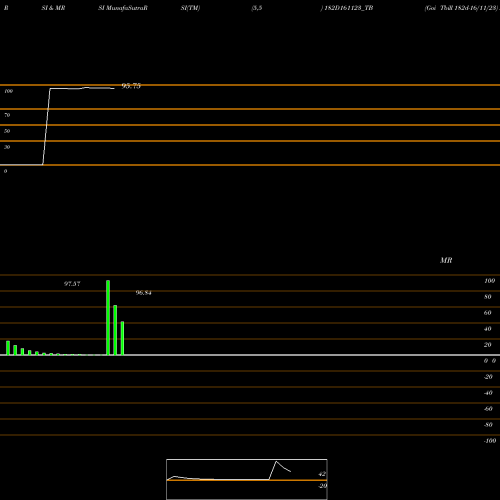
Task: Click the "Goi Tbill 182d-16/11/23" title
Action: pyautogui.click(x=462, y=8)
